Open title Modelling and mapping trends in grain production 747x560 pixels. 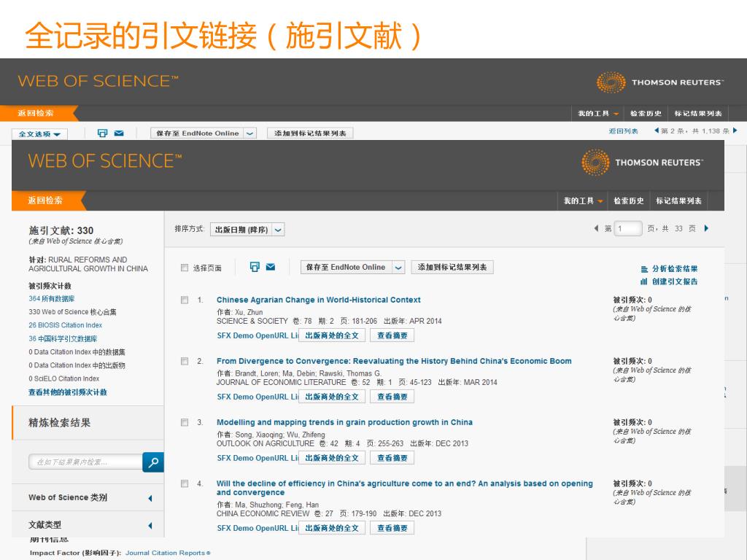(344, 422)
